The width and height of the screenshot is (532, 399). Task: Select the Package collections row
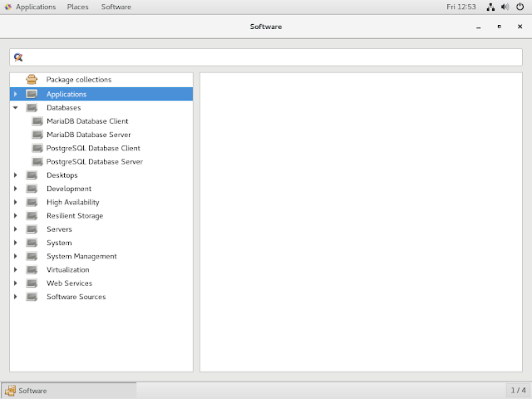[x=101, y=80]
